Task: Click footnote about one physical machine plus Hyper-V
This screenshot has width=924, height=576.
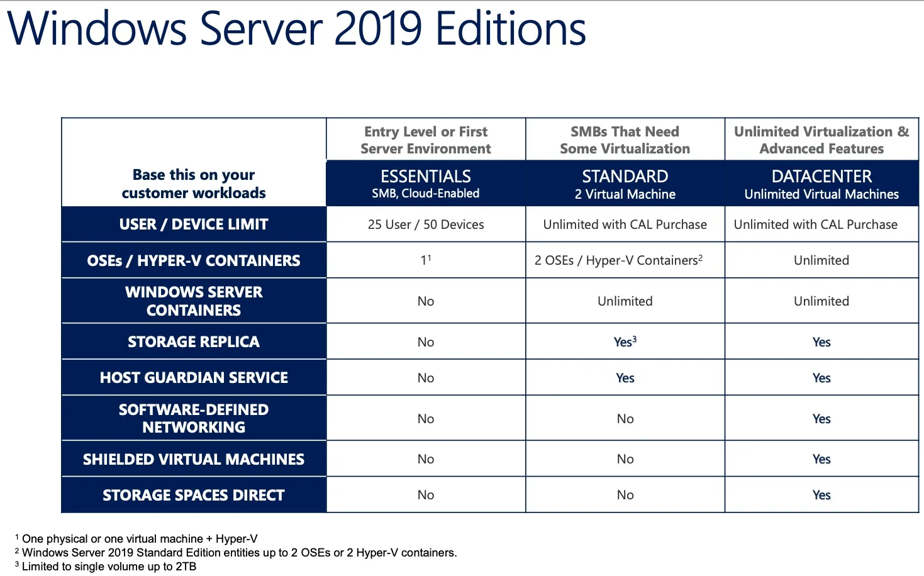Action: (x=138, y=538)
